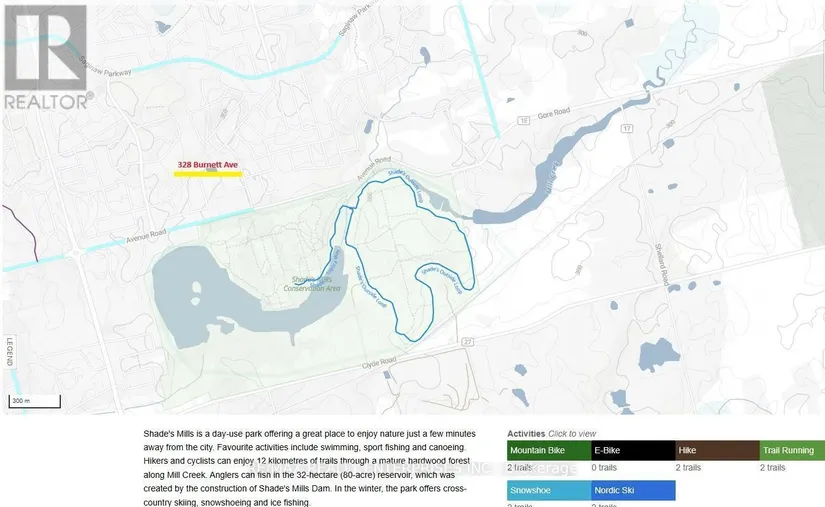825x507 pixels.
Task: Click the route 17 highway shield
Action: point(628,129)
